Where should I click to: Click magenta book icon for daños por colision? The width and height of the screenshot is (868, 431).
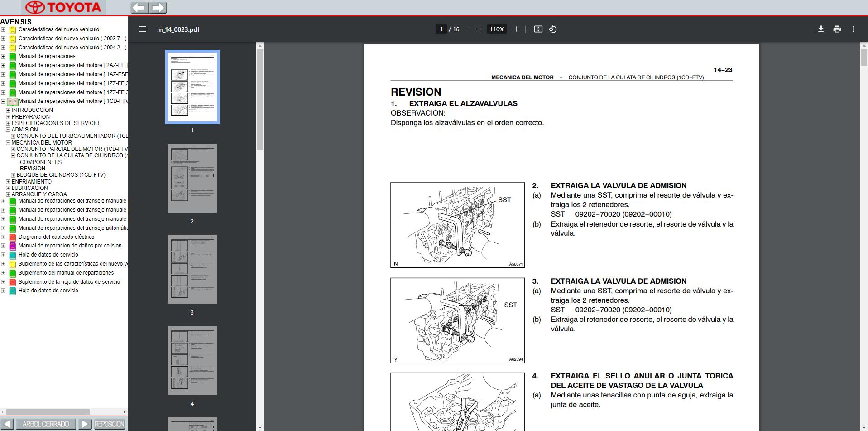tap(13, 246)
